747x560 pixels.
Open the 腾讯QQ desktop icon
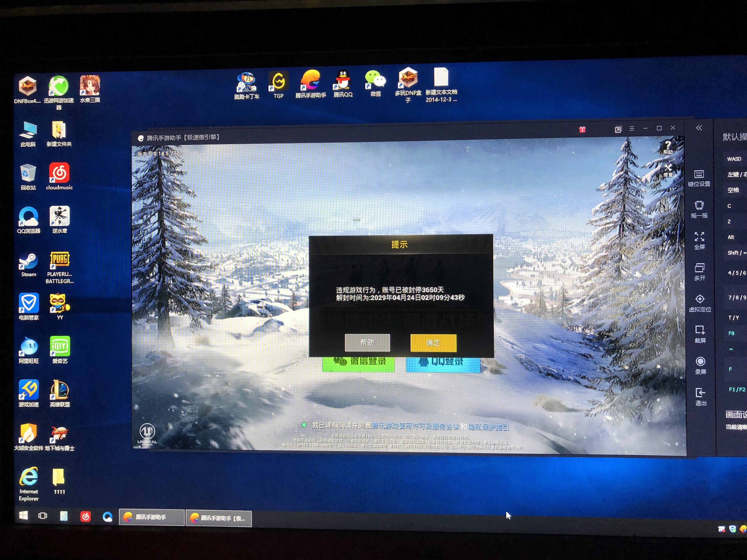(343, 84)
